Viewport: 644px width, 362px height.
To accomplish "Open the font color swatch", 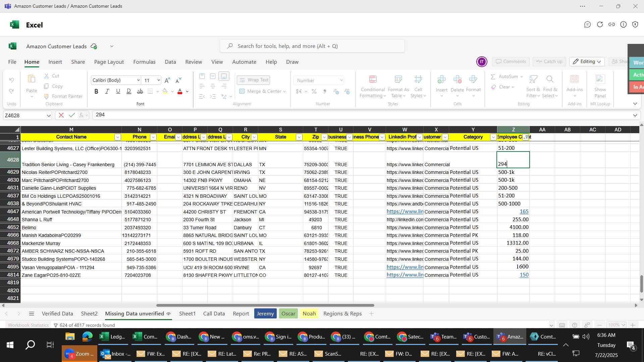I will [x=180, y=91].
